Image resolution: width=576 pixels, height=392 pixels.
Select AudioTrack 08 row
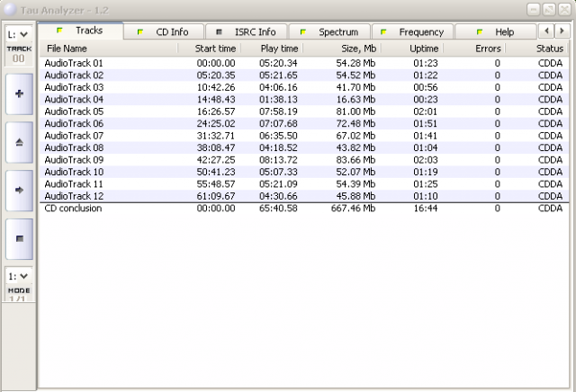coord(304,148)
